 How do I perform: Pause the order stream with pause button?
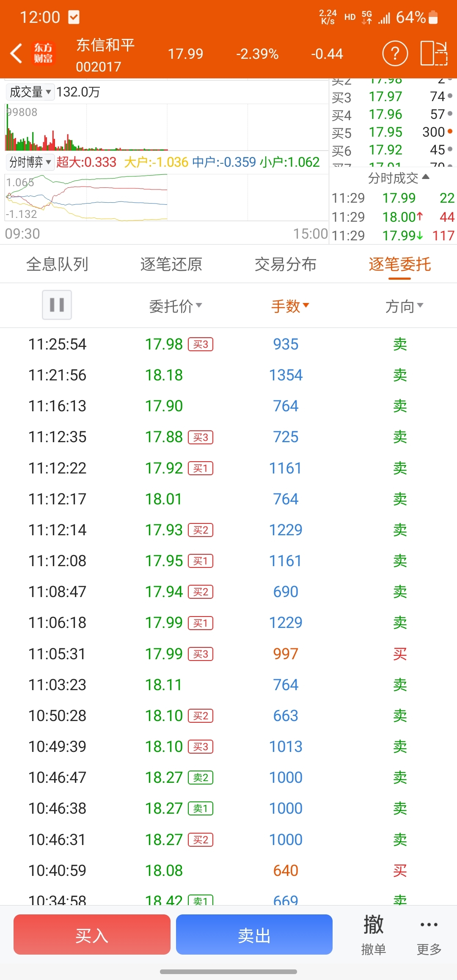(x=57, y=305)
